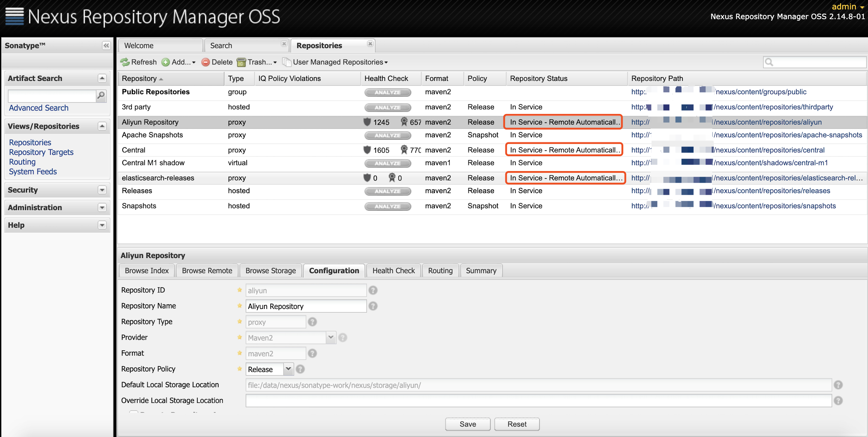Show help for Override Local Storage Location
The image size is (868, 437).
tap(838, 400)
